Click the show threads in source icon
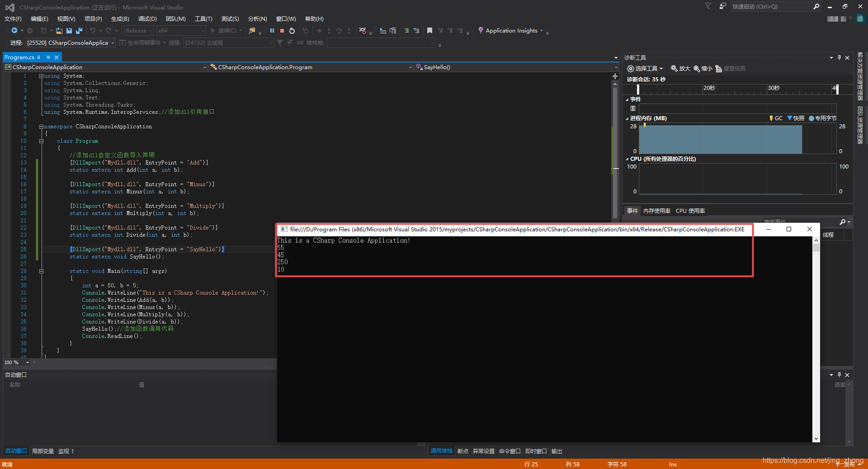This screenshot has width=868, height=469. coord(363,31)
